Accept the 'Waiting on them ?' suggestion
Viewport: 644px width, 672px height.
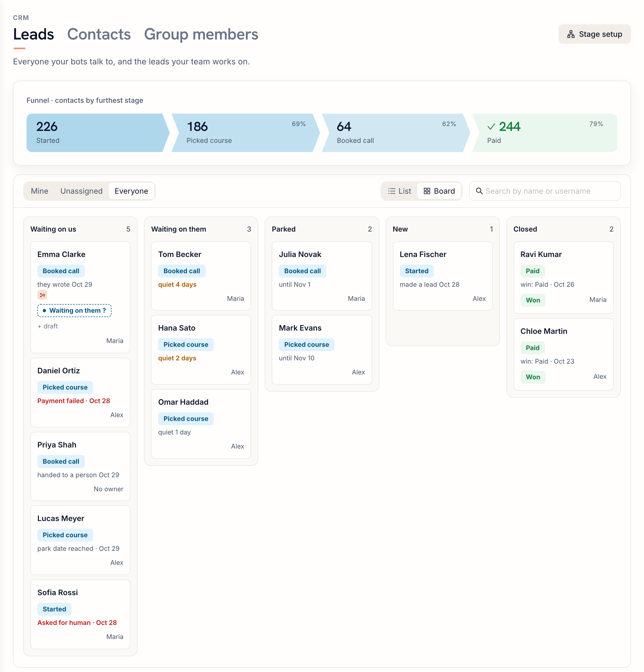click(74, 311)
